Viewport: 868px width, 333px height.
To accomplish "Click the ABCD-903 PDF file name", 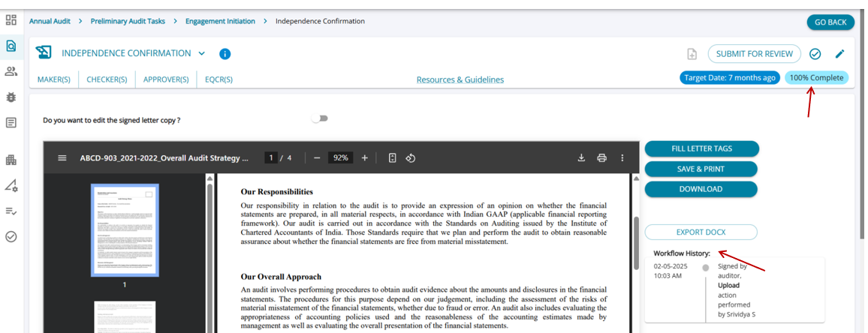I will pos(164,158).
